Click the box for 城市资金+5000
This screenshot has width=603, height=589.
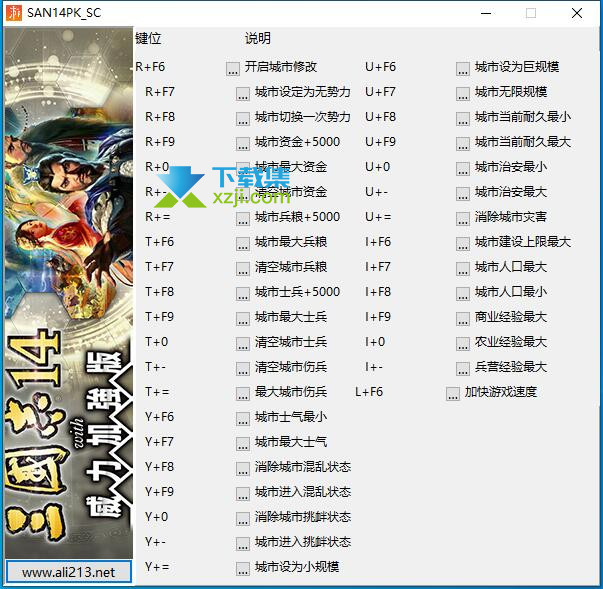243,143
